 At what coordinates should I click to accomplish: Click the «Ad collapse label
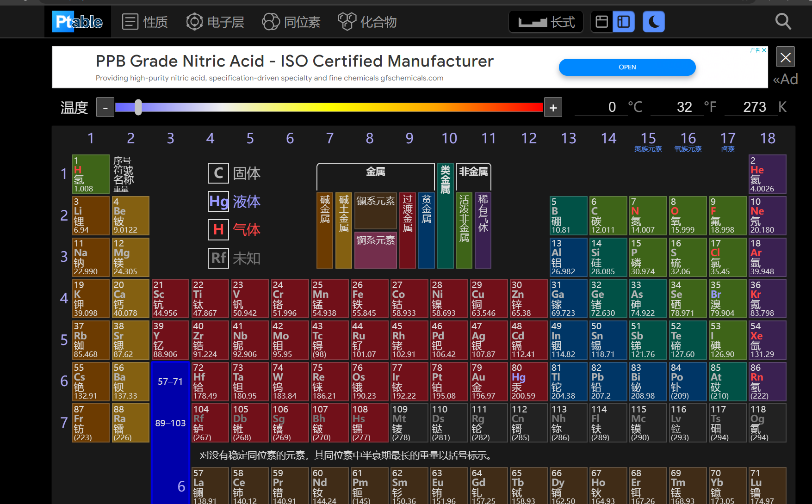(x=786, y=79)
